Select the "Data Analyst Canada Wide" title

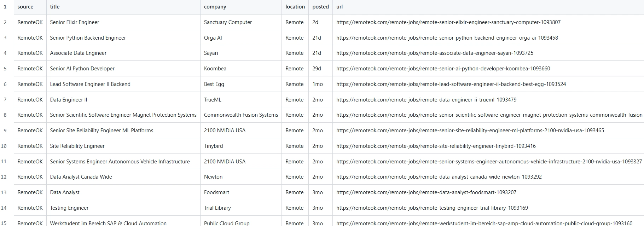[x=81, y=177]
